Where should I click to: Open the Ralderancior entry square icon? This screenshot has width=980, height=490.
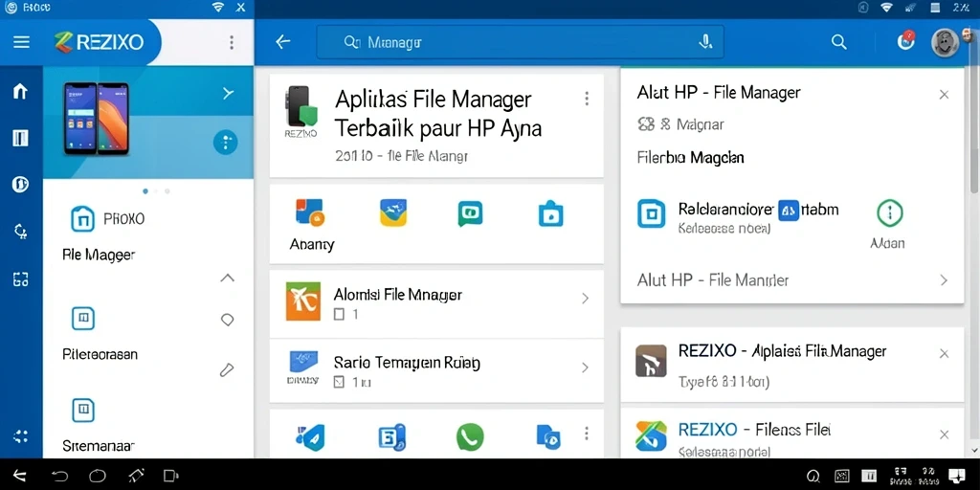pos(651,213)
